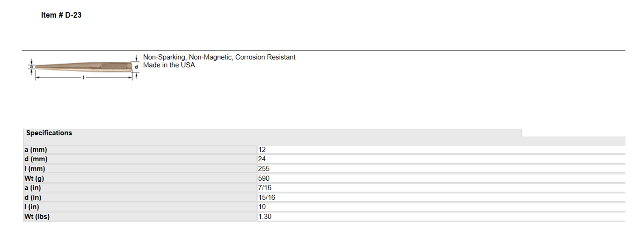Click the l (mm) label cell

coord(140,169)
